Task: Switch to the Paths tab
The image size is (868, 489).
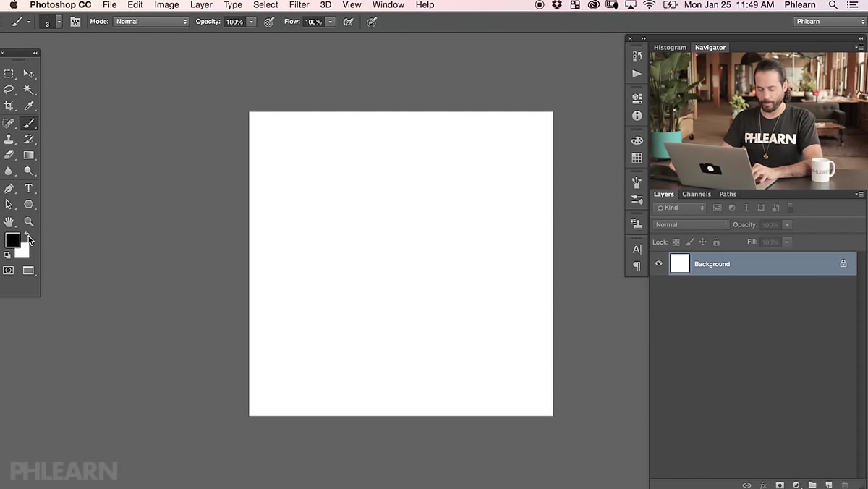Action: click(x=728, y=194)
